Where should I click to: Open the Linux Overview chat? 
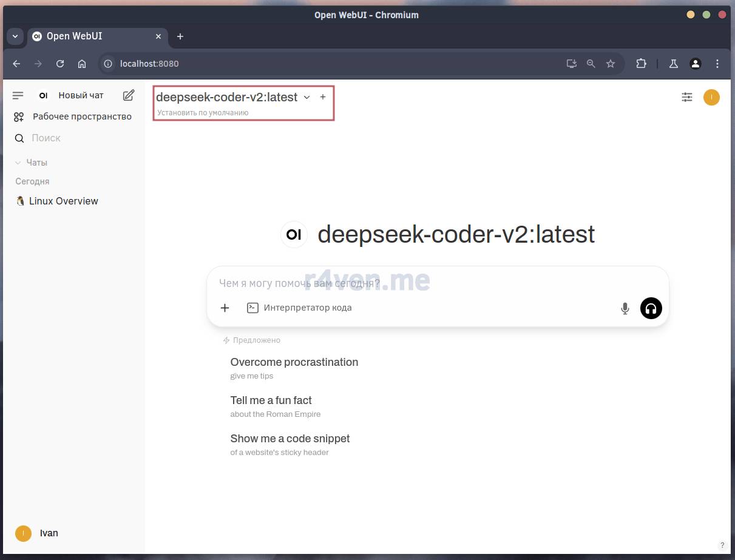pyautogui.click(x=63, y=201)
